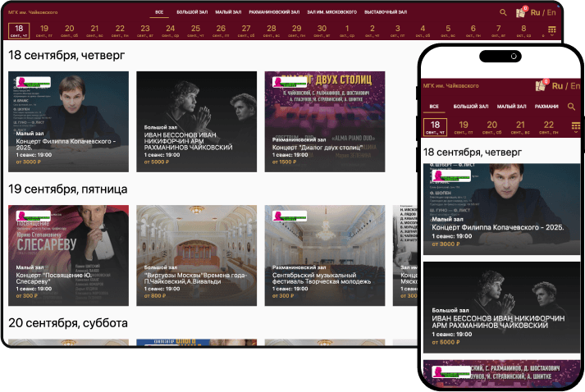The width and height of the screenshot is (585, 392).
Task: Open desktop Филипп Копачевский concert card
Action: [x=69, y=120]
